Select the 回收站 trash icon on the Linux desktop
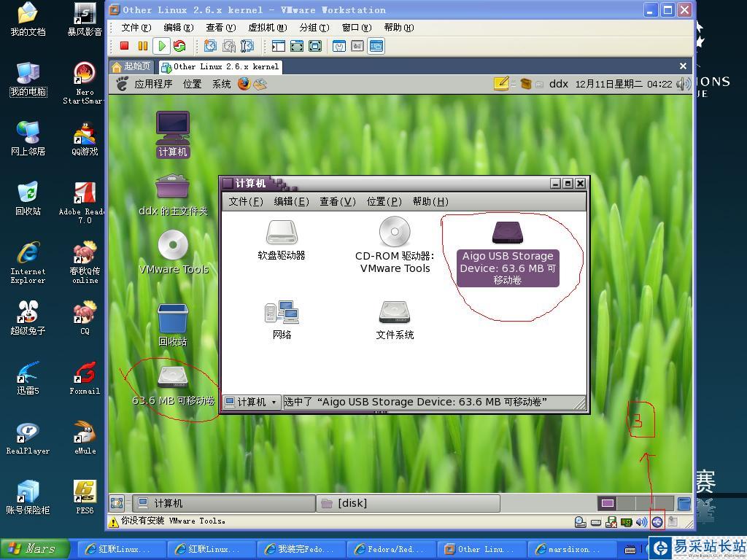747x560 pixels. 172,325
